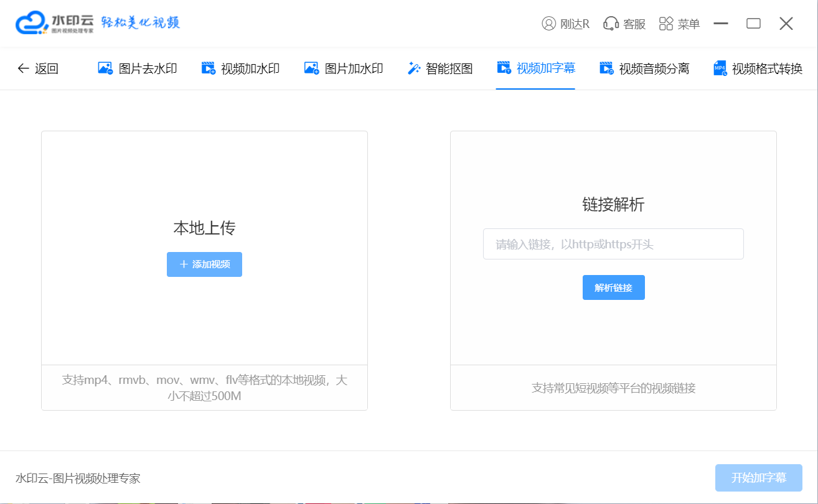The height and width of the screenshot is (504, 818).
Task: Click the 添加视频 button label
Action: (211, 264)
